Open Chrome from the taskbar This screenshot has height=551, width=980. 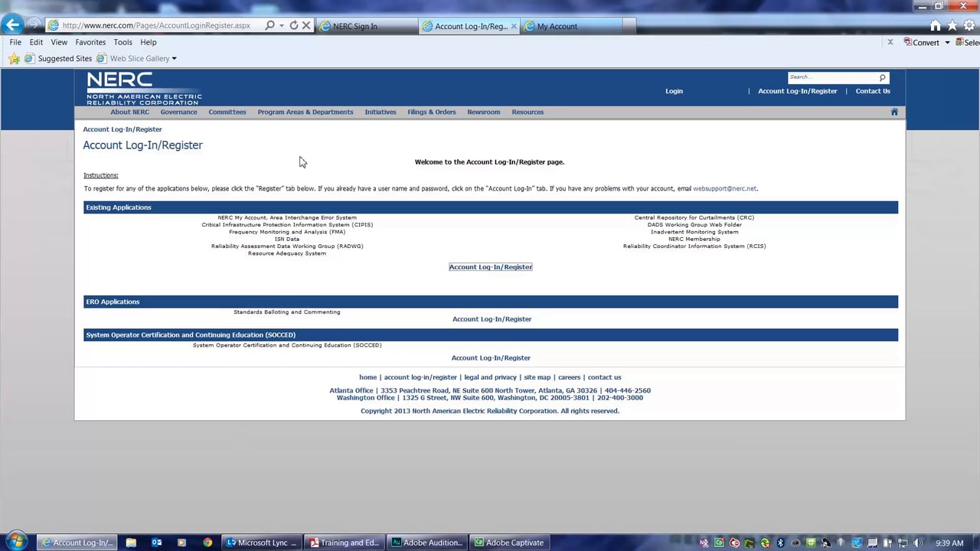pos(207,543)
